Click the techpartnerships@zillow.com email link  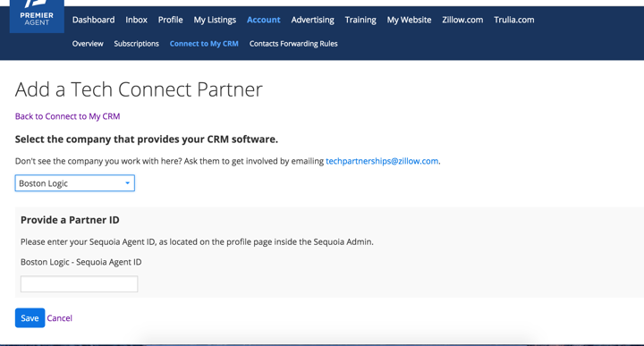pos(382,161)
